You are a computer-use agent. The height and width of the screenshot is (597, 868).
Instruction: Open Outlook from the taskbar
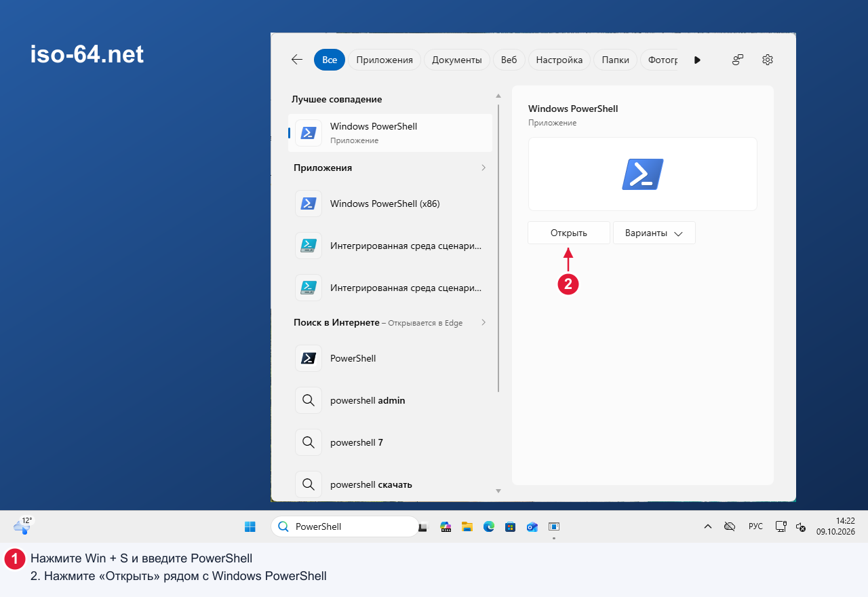click(532, 526)
